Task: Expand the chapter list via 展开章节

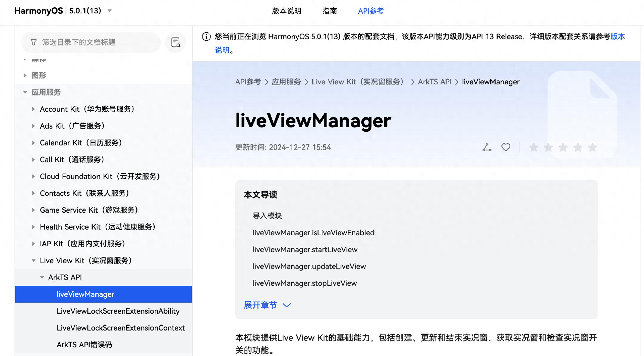Action: [261, 305]
